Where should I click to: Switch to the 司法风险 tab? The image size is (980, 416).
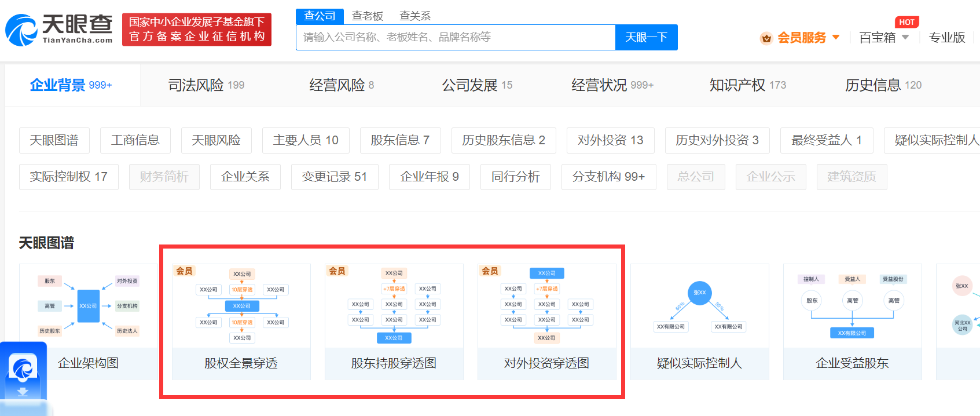pyautogui.click(x=206, y=85)
